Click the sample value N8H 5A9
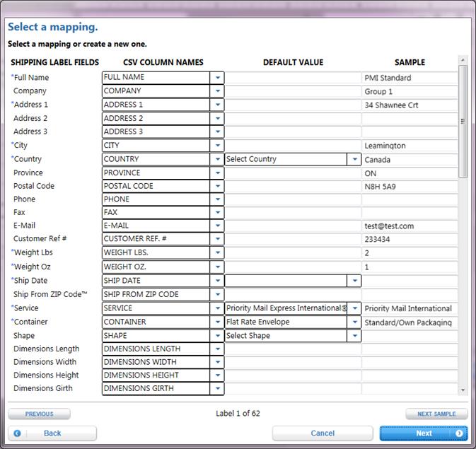Image resolution: width=476 pixels, height=449 pixels. pyautogui.click(x=380, y=187)
